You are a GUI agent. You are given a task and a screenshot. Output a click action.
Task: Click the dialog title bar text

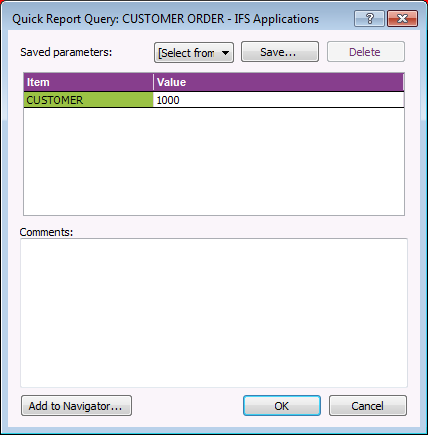coord(165,19)
